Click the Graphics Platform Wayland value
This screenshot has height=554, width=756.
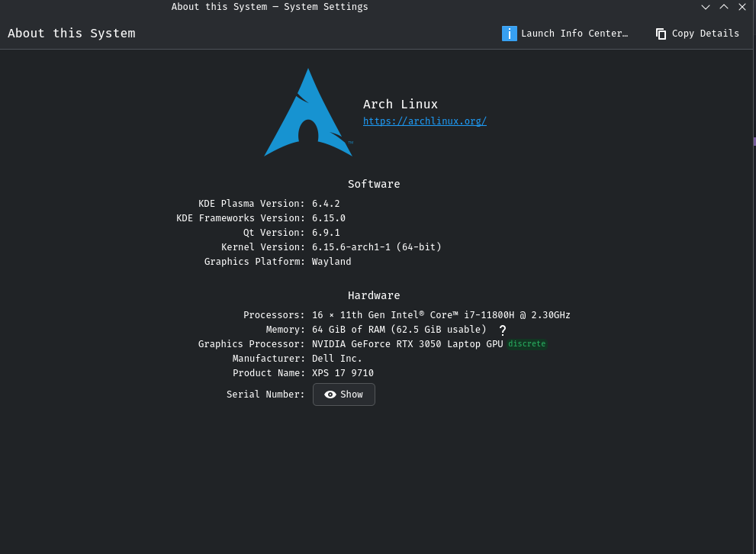(331, 262)
